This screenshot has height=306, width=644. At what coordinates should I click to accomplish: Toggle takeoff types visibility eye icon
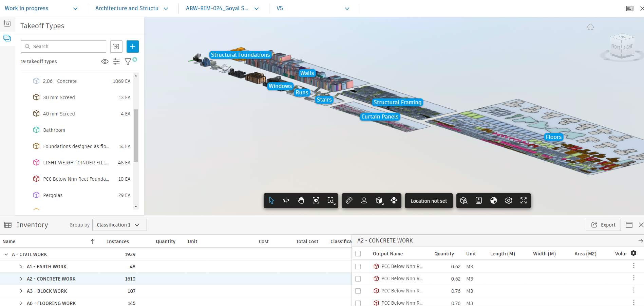point(105,61)
